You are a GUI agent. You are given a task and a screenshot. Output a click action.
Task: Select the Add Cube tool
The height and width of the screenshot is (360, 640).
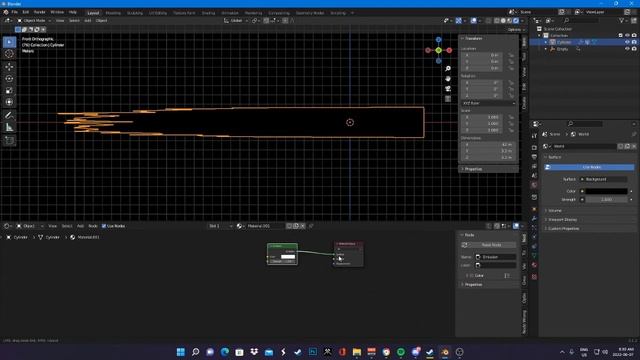point(9,141)
